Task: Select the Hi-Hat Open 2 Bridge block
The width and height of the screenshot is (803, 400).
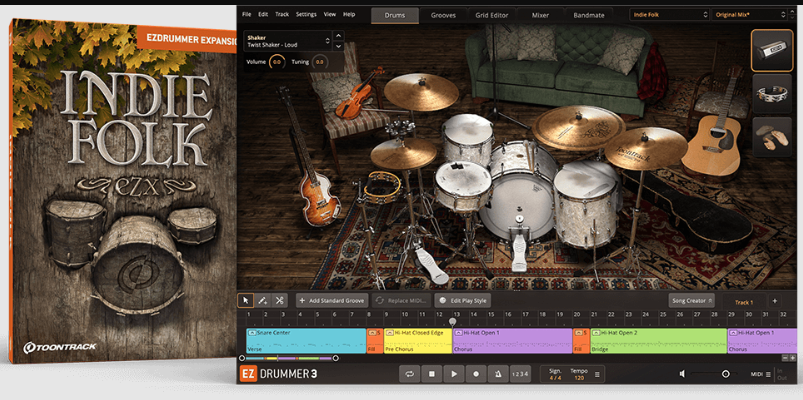Action: (x=659, y=341)
